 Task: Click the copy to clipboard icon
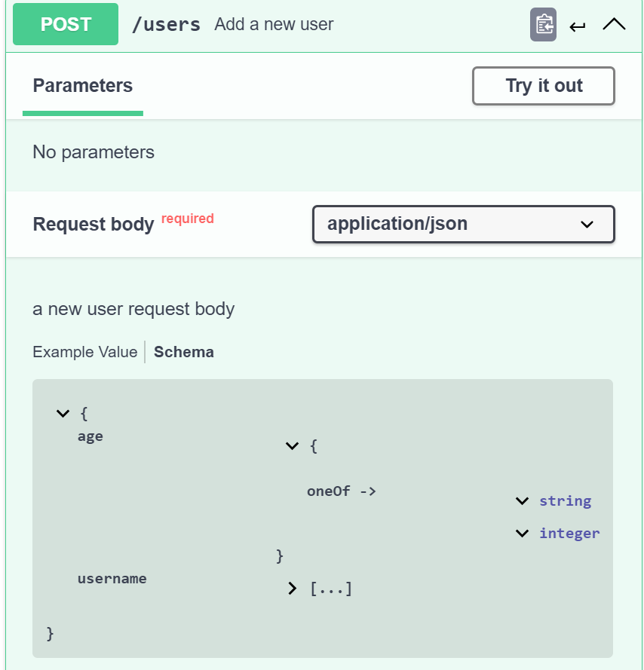coord(543,24)
